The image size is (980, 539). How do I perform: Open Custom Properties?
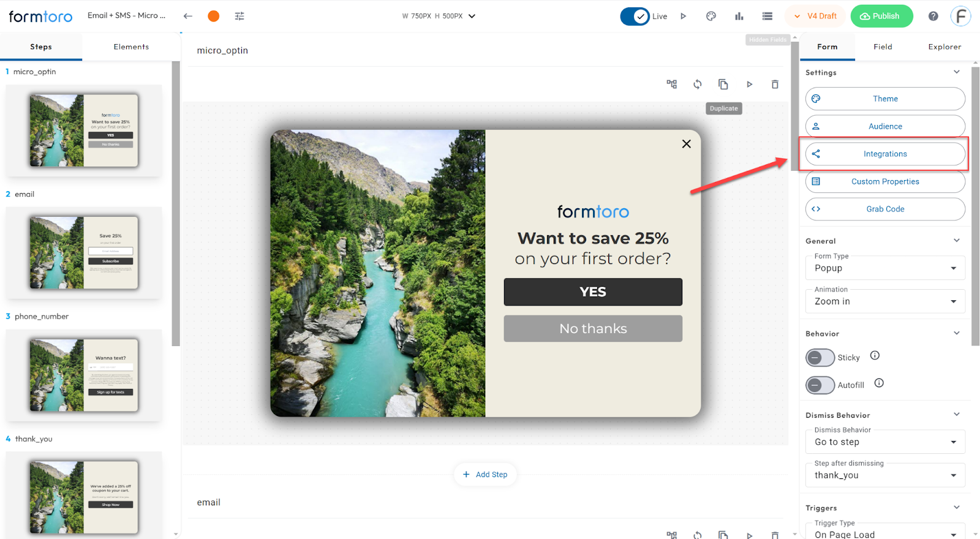[x=885, y=181]
